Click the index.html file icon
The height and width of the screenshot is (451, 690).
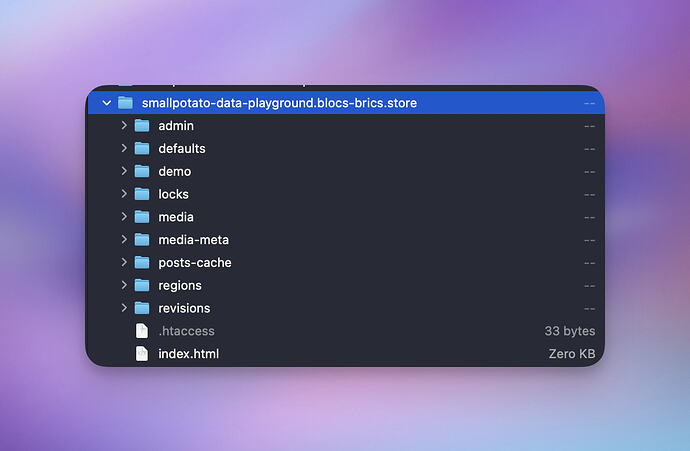click(x=142, y=354)
